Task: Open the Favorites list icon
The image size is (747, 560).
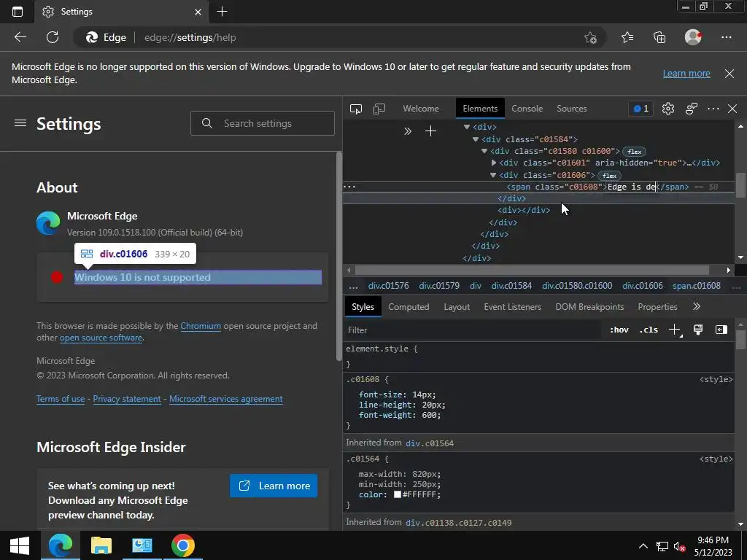Action: tap(627, 37)
